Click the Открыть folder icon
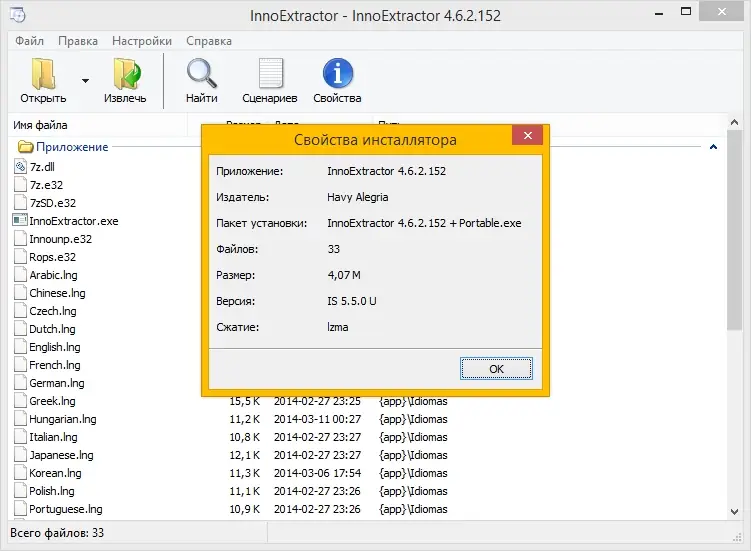This screenshot has height=551, width=751. (43, 74)
